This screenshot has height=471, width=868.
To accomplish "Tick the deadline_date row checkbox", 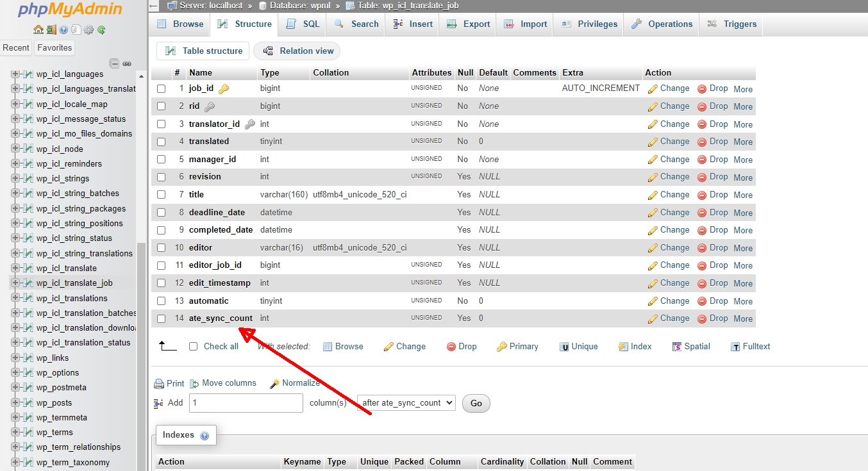I will 162,213.
